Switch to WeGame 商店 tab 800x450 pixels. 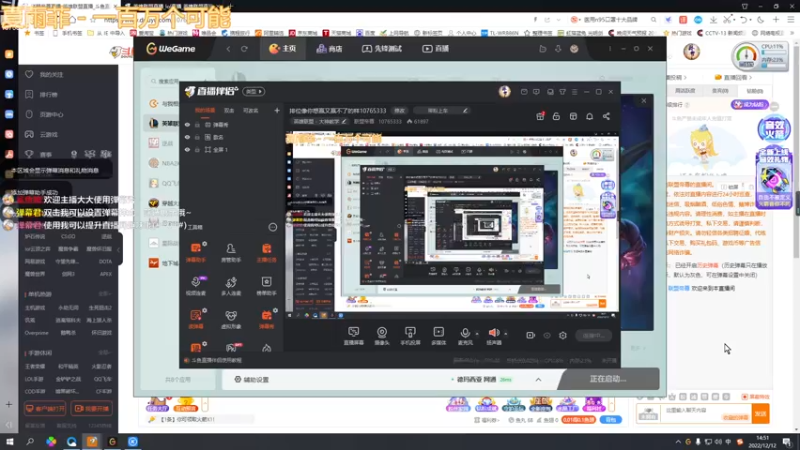(x=329, y=48)
